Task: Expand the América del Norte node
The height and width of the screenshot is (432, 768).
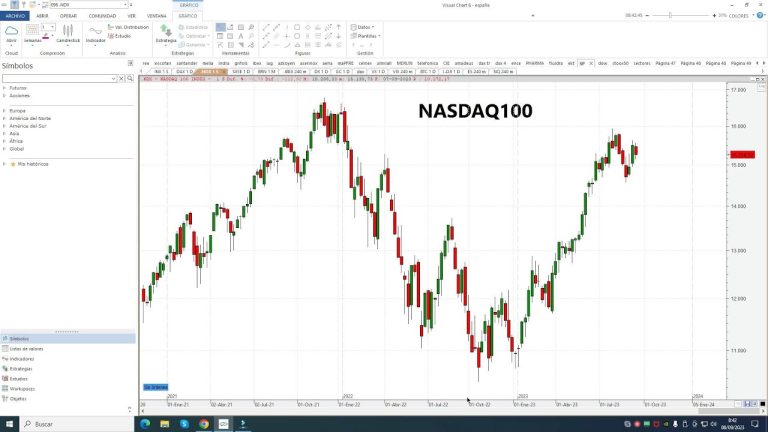Action: [x=4, y=118]
